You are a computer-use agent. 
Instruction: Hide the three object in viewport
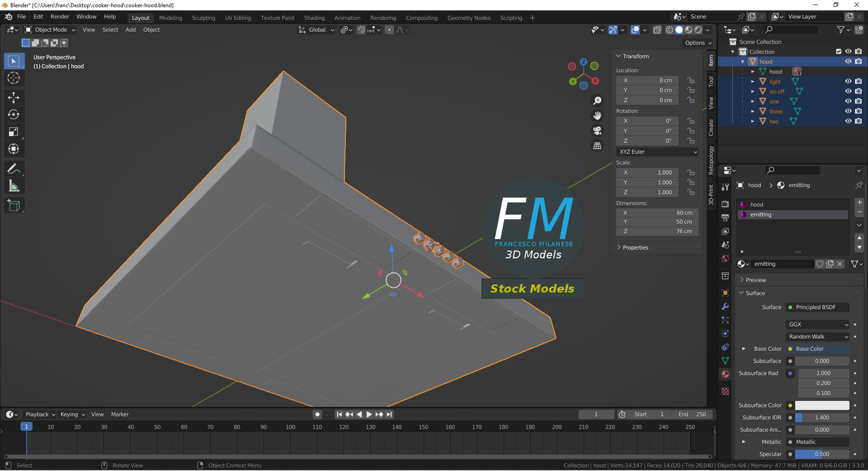[x=848, y=111]
